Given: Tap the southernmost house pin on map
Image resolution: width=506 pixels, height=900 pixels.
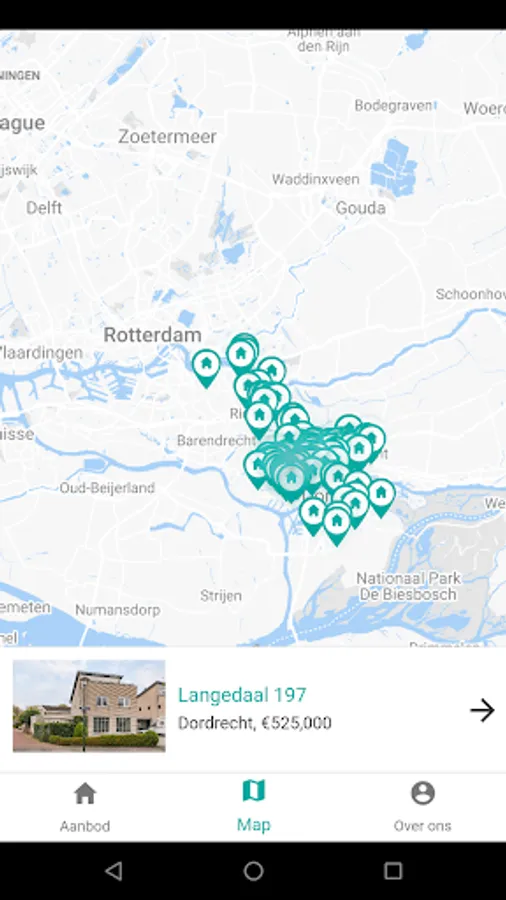Looking at the screenshot, I should [x=337, y=525].
